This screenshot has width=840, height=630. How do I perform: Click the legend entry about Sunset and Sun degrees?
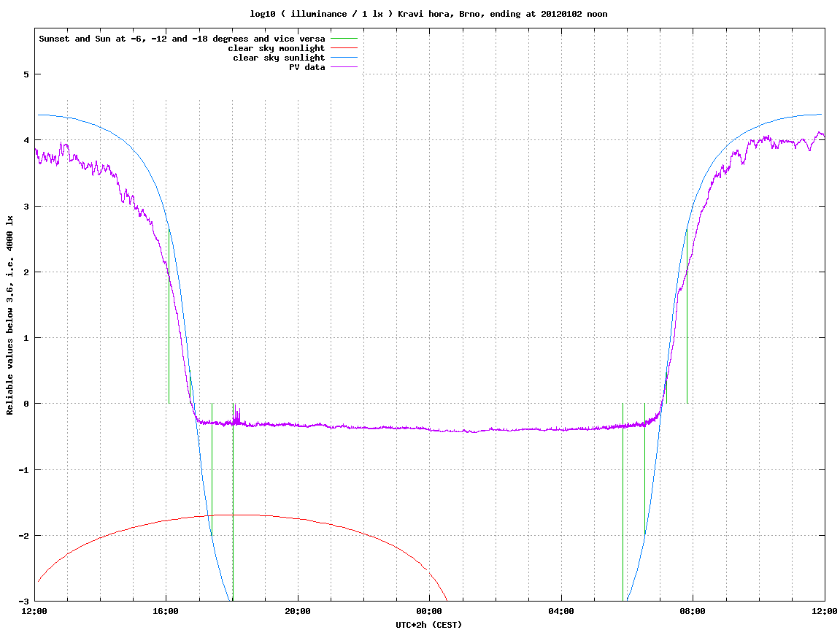click(182, 39)
